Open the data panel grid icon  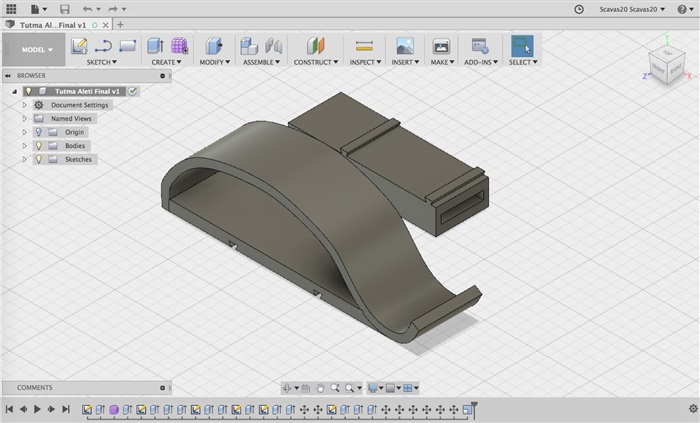(11, 8)
